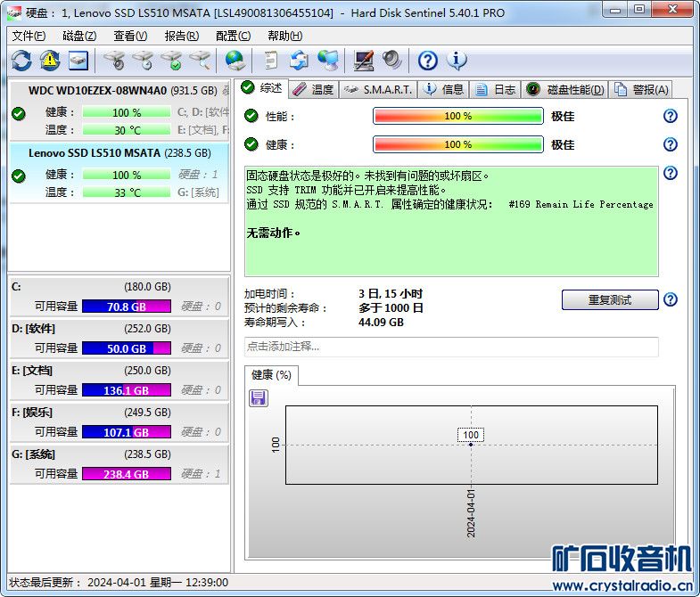The height and width of the screenshot is (597, 700).
Task: Click the C: drive free space bar
Action: click(126, 307)
